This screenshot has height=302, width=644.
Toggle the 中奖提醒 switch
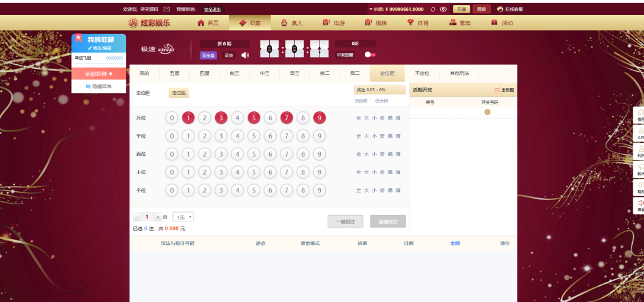[x=370, y=55]
